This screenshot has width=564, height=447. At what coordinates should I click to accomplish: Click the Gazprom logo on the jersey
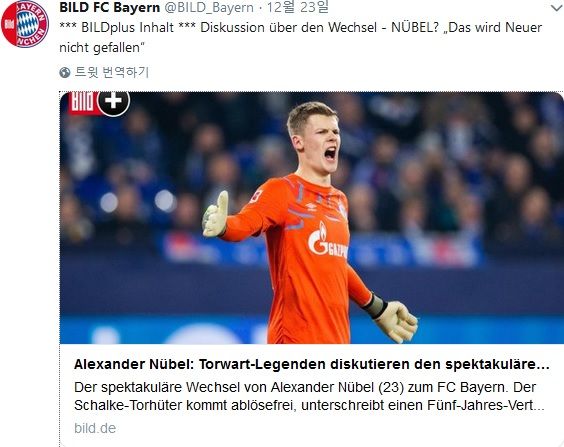click(327, 241)
